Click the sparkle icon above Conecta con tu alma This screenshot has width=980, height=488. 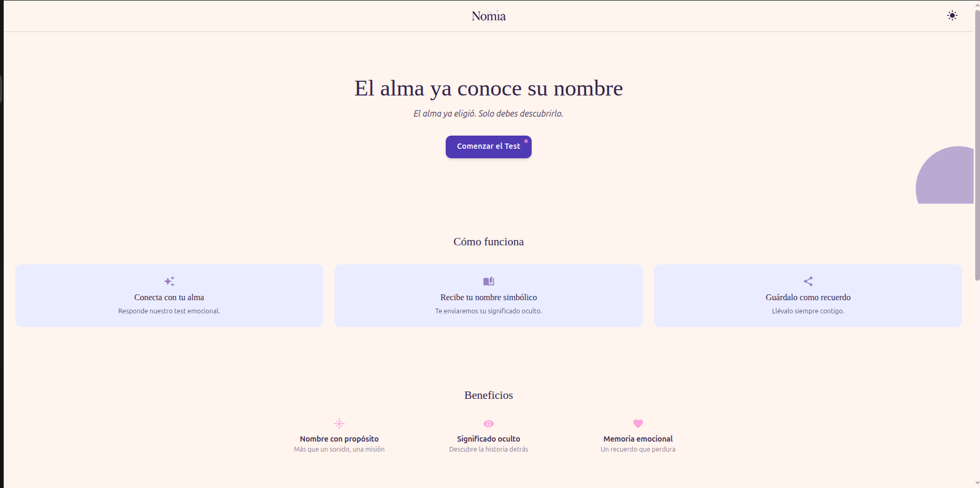pyautogui.click(x=169, y=281)
